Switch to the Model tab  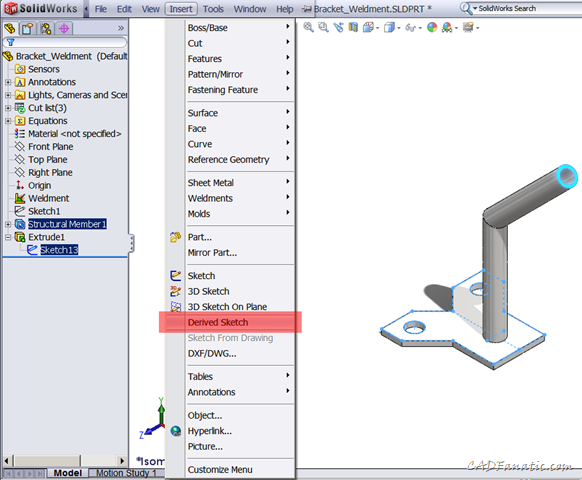[68, 473]
